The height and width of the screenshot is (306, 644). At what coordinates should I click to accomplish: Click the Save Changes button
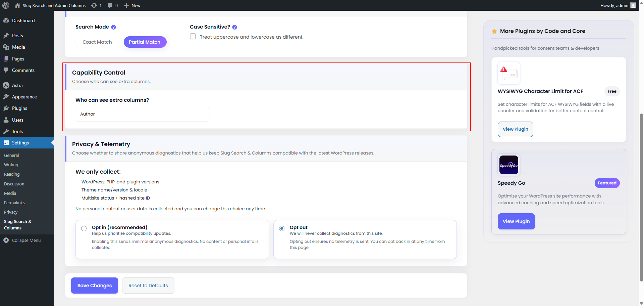click(94, 286)
